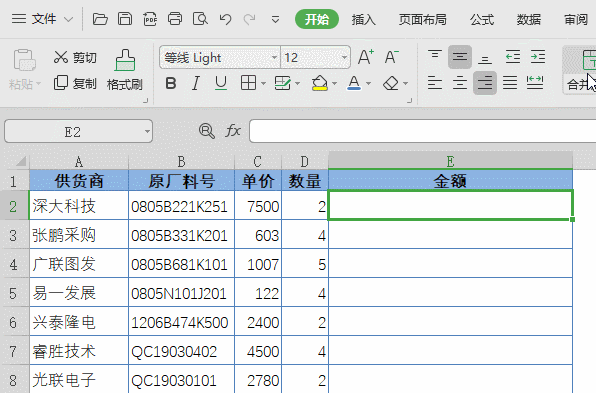Toggle Italic formatting
Screen dimensions: 596x393
(x=196, y=83)
